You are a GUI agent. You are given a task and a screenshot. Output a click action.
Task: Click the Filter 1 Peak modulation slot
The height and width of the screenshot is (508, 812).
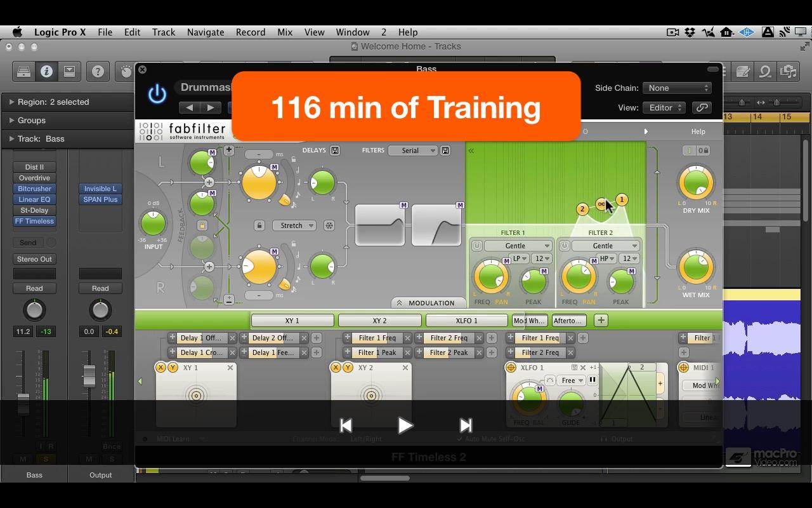click(377, 352)
